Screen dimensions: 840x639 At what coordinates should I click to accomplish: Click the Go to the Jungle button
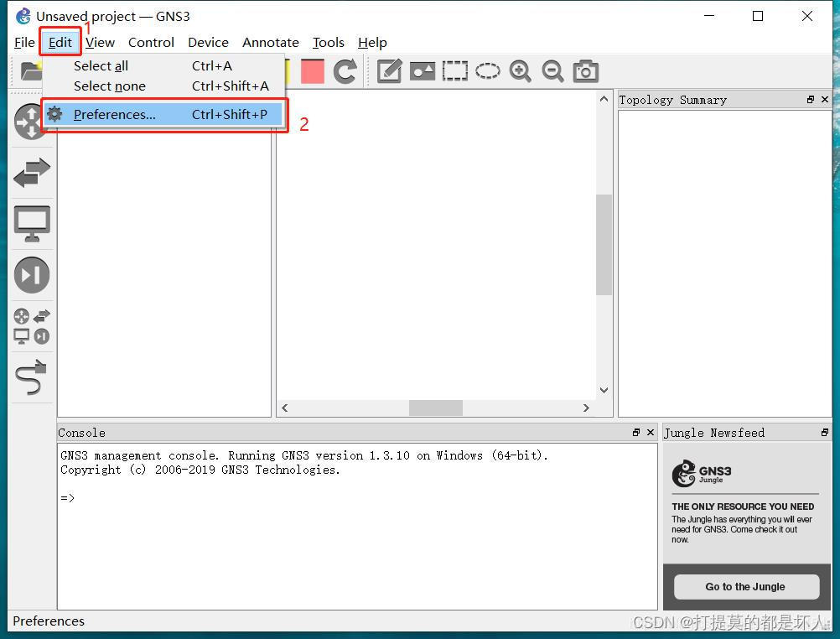tap(746, 587)
